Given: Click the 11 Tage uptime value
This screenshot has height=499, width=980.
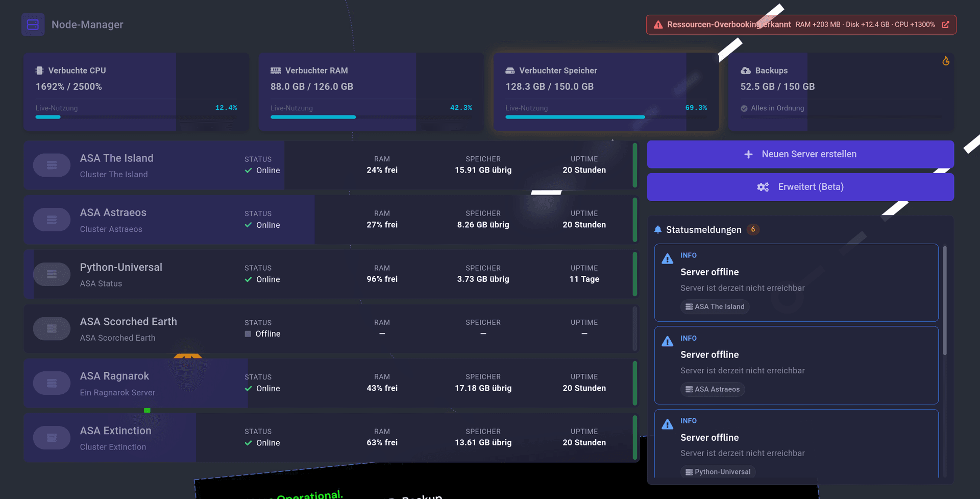Looking at the screenshot, I should coord(584,279).
